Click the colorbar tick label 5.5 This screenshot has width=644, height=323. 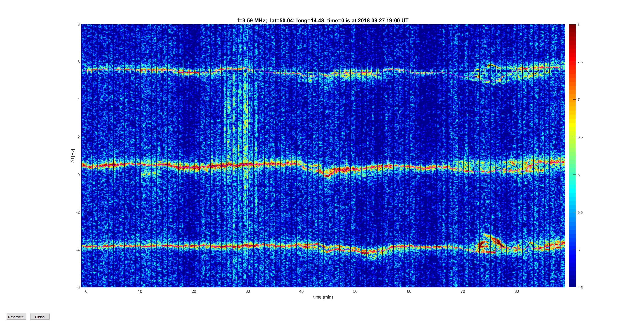[x=580, y=212]
